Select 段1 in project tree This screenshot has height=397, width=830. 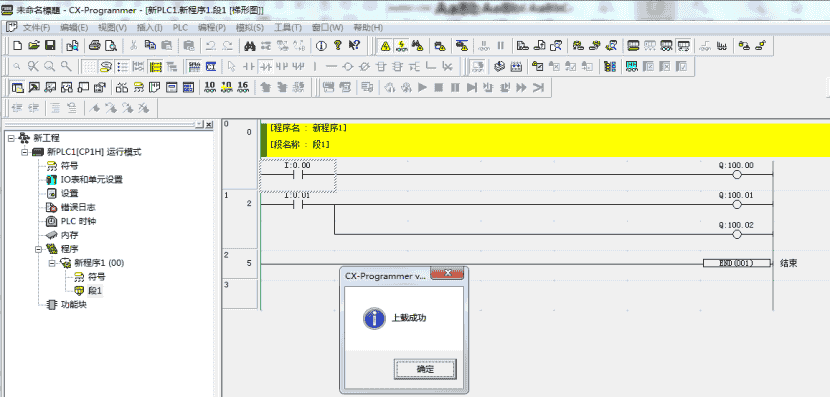[95, 290]
